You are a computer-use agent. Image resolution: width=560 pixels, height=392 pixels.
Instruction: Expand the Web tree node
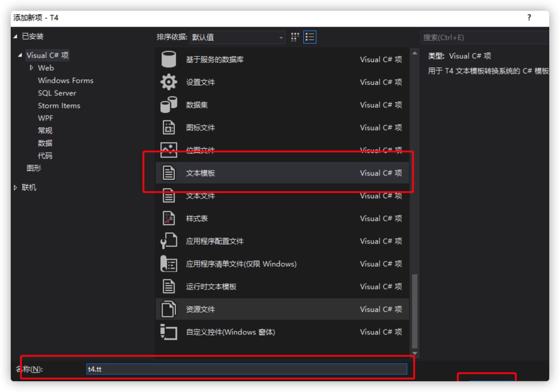point(31,68)
